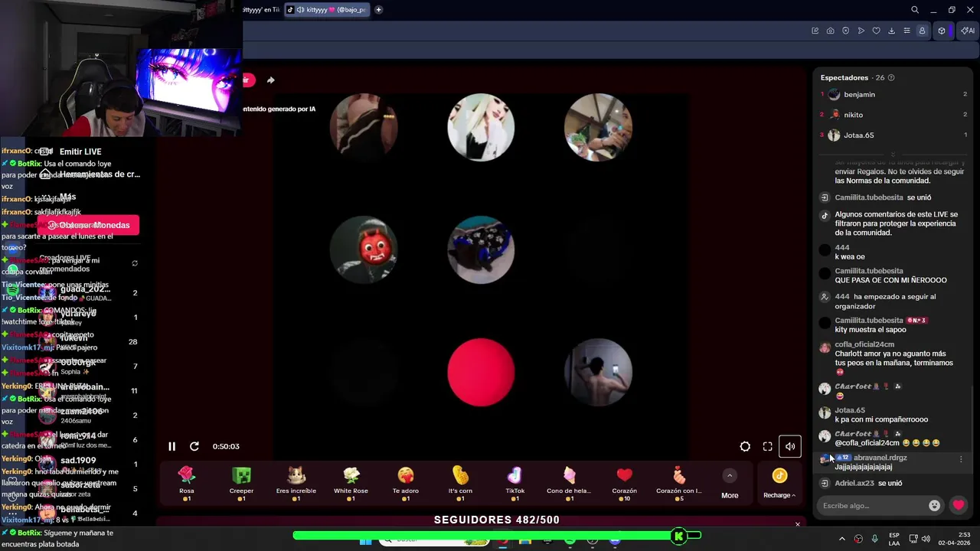The height and width of the screenshot is (551, 980).
Task: Send a heart like to the stream
Action: pyautogui.click(x=959, y=505)
